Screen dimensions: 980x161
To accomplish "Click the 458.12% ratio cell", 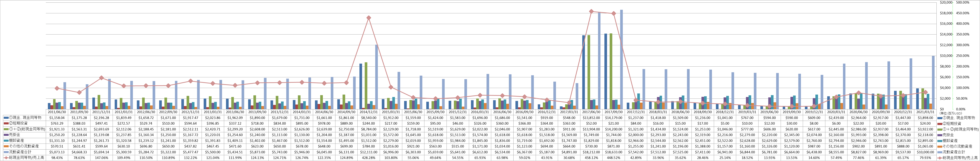I will [591, 158].
